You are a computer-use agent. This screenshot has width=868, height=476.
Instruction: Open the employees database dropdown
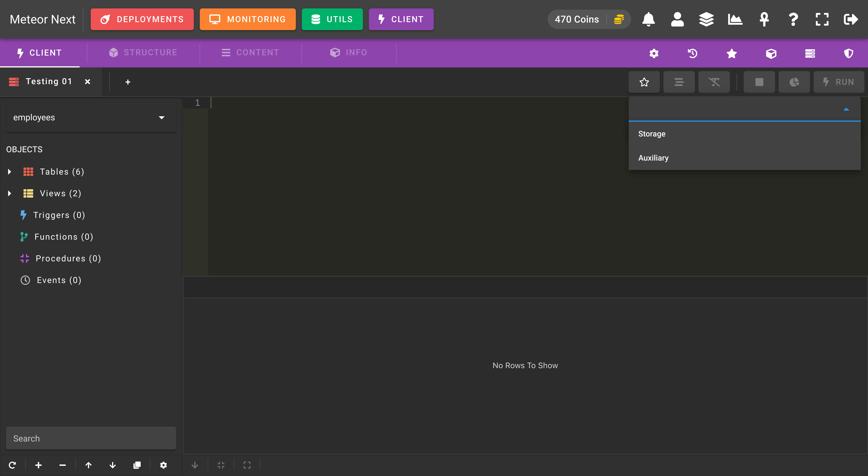point(91,117)
